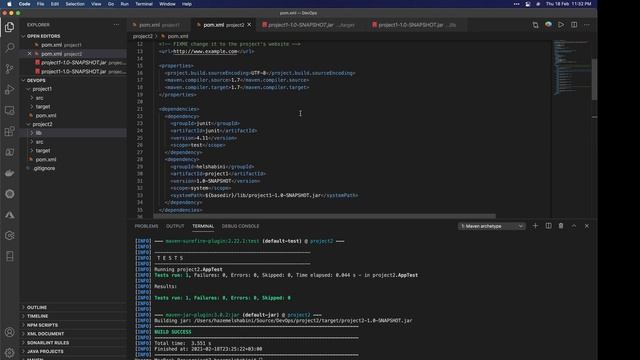Open the Selection menu

pos(75,4)
